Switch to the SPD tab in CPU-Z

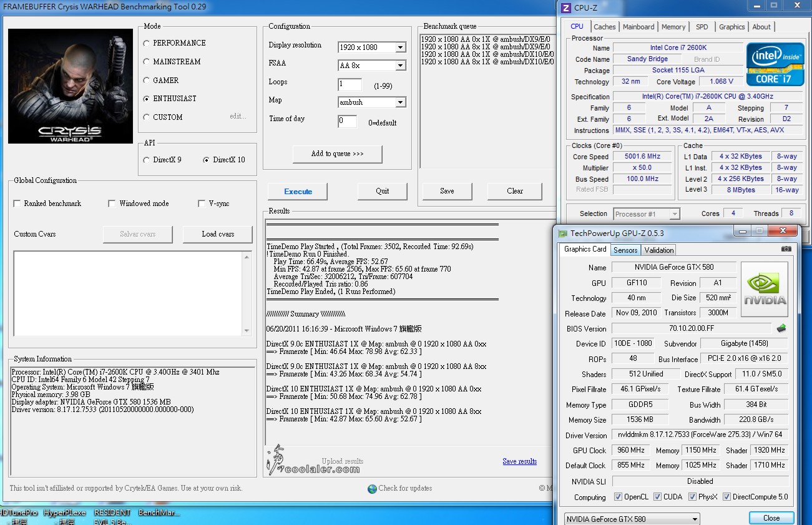pyautogui.click(x=702, y=27)
